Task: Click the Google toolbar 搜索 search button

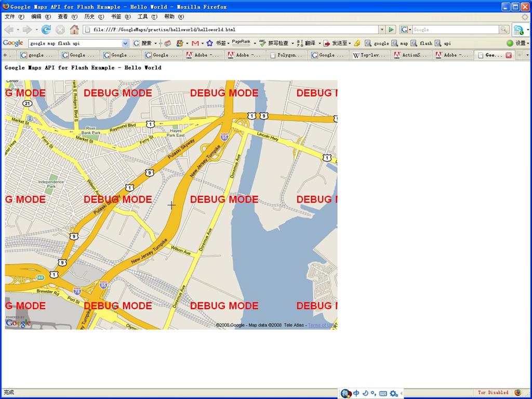Action: [143, 43]
